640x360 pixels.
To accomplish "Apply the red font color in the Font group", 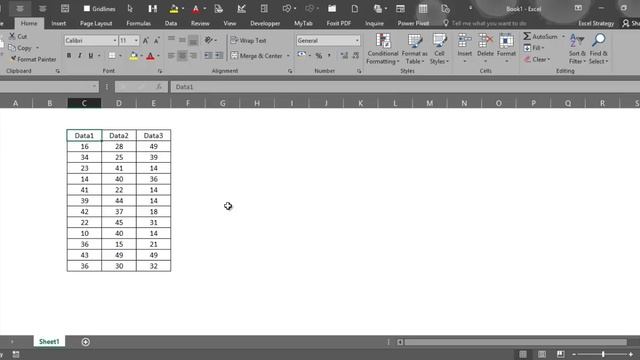I will click(x=150, y=56).
